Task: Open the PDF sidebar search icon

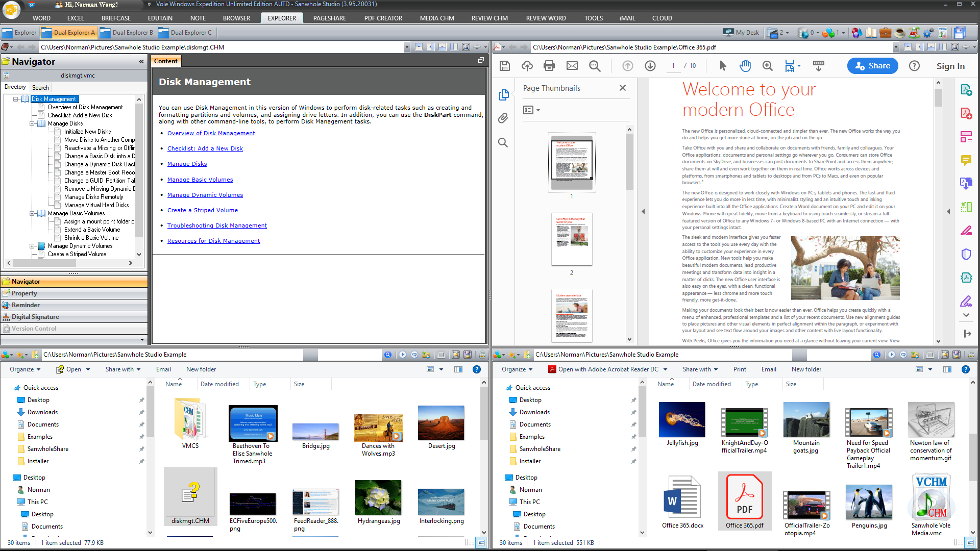Action: click(x=503, y=143)
